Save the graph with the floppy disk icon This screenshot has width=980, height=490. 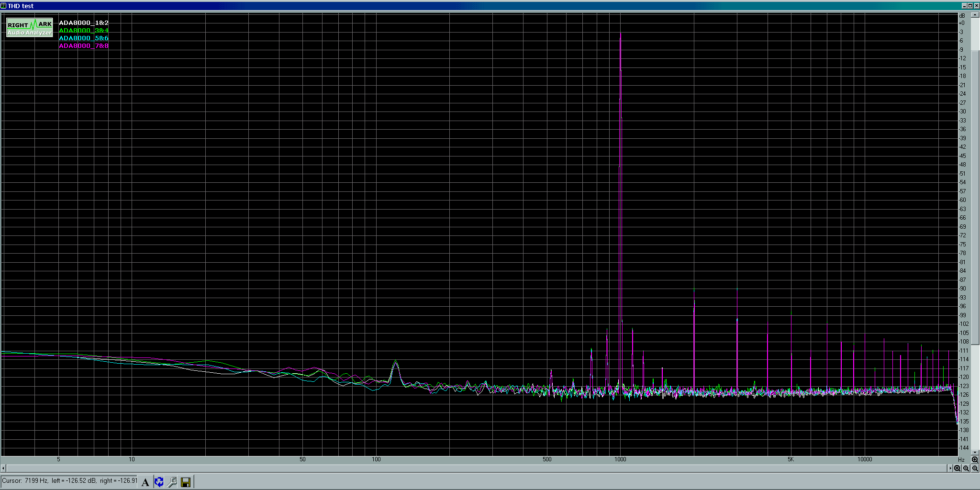[186, 482]
